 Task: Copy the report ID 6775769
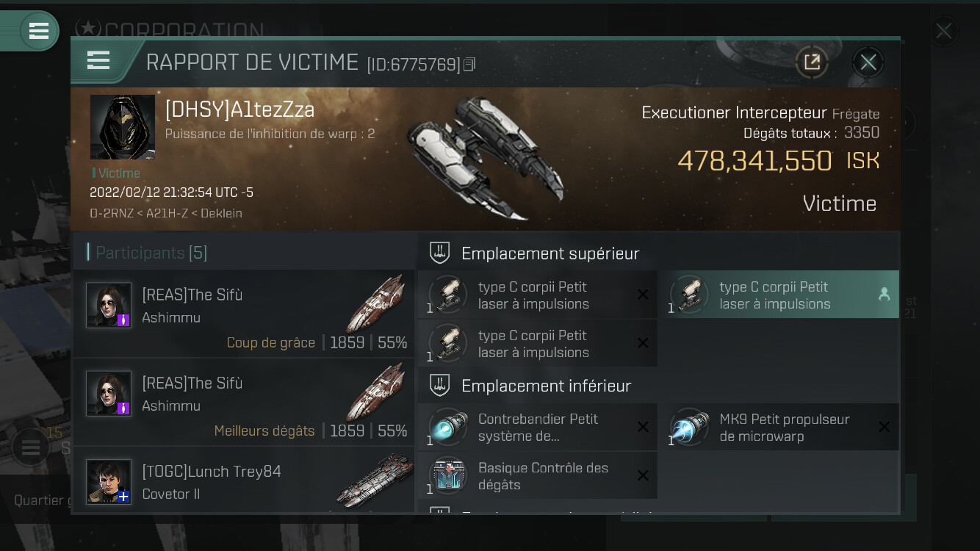pyautogui.click(x=469, y=65)
